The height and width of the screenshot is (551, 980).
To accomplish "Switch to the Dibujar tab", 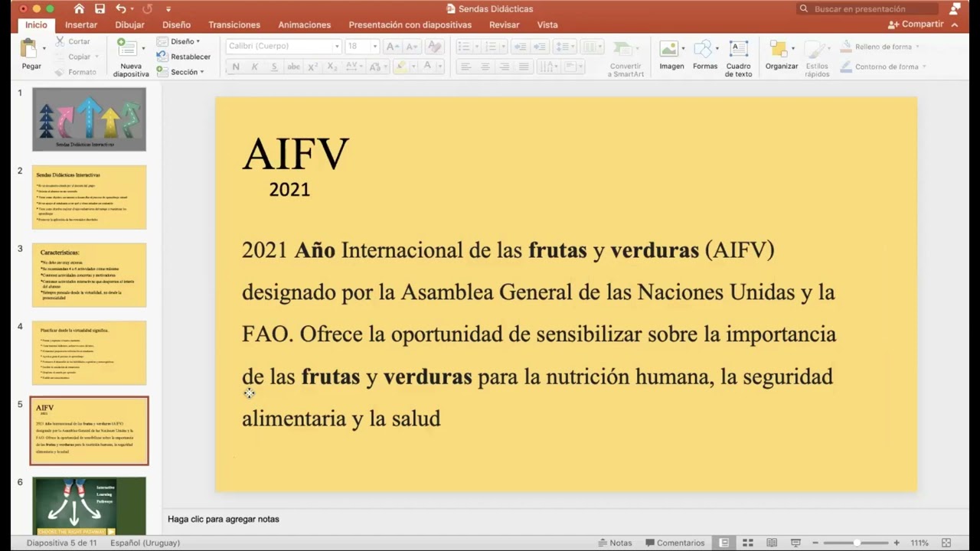I will coord(129,24).
